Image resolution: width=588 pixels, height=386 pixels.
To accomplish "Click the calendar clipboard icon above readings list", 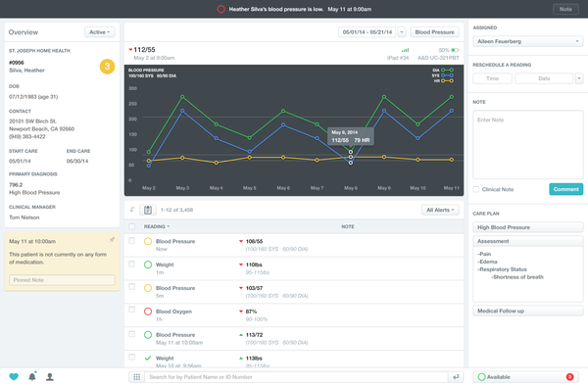I will (x=148, y=210).
